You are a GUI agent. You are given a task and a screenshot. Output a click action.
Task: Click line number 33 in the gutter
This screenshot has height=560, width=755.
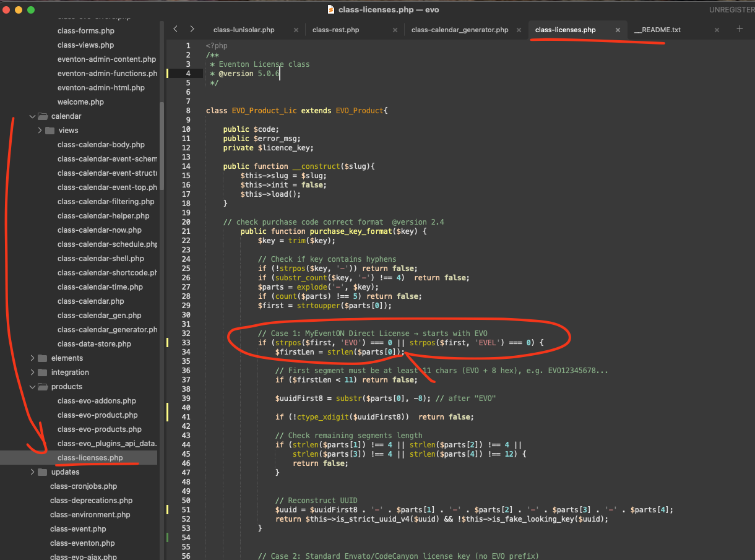[x=186, y=343]
